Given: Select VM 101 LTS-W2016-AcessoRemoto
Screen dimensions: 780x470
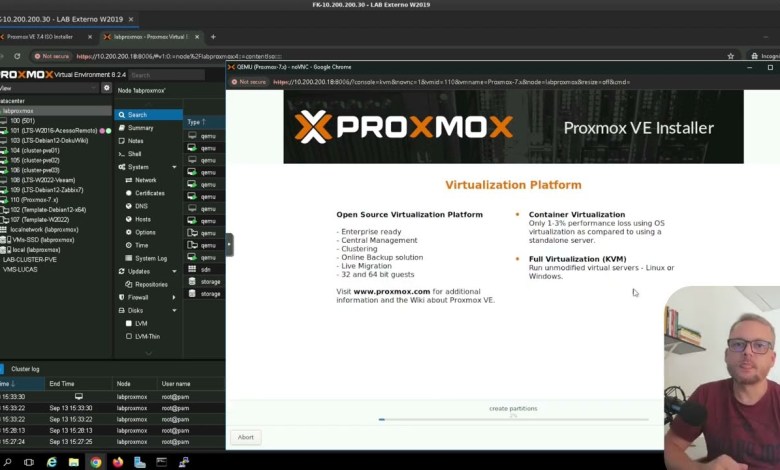Looking at the screenshot, I should coord(56,130).
